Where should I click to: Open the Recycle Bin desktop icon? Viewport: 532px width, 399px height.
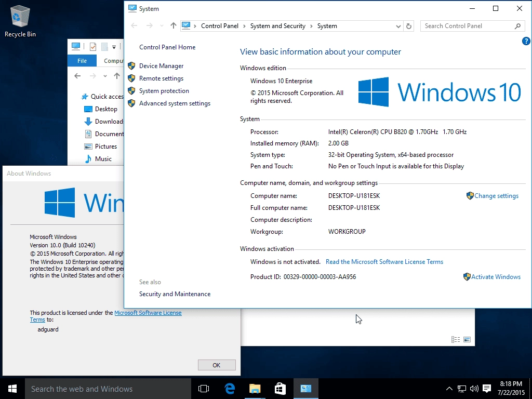[20, 21]
